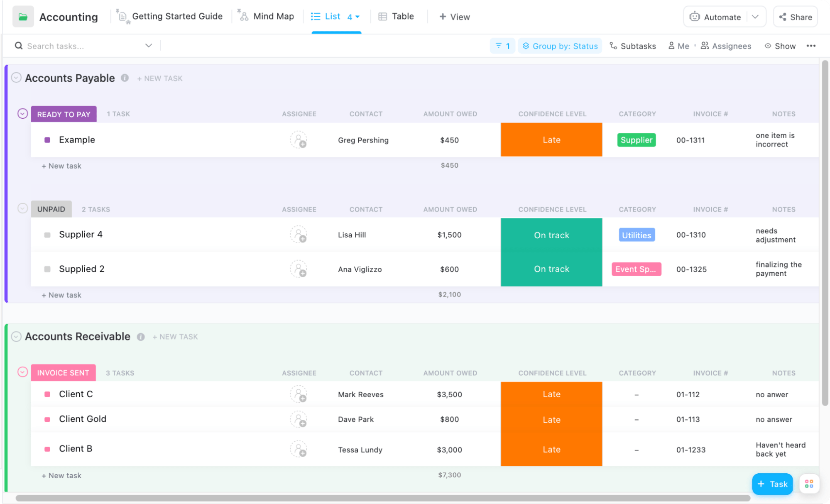Click the filter icon showing count 1
This screenshot has width=830, height=504.
click(502, 45)
